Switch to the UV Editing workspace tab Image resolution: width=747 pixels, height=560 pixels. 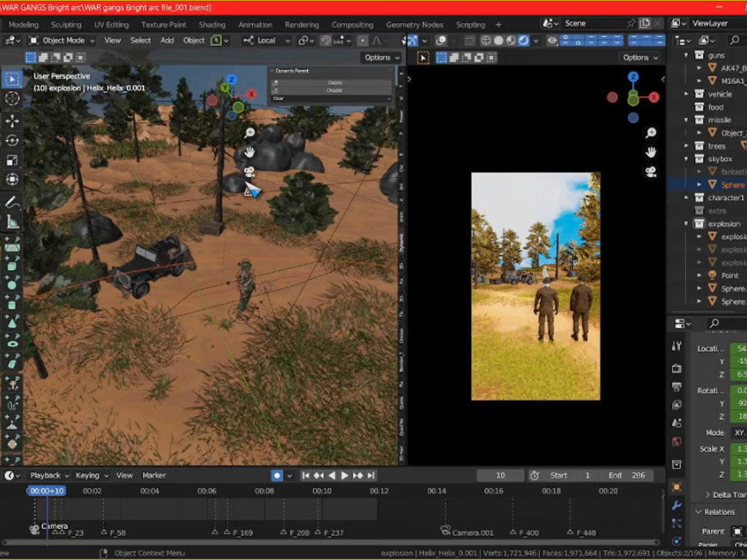(111, 25)
